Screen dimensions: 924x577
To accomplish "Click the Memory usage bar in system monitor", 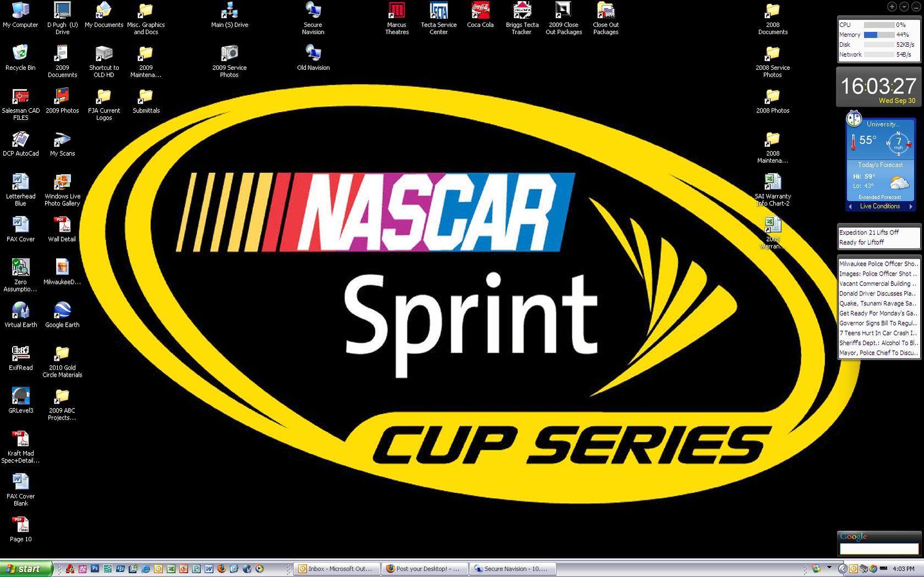I will pyautogui.click(x=879, y=35).
